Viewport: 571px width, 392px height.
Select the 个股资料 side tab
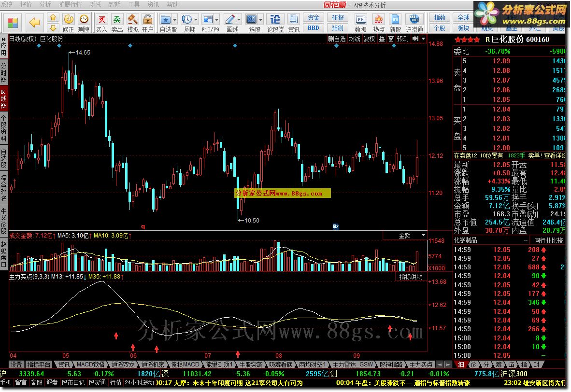4,128
